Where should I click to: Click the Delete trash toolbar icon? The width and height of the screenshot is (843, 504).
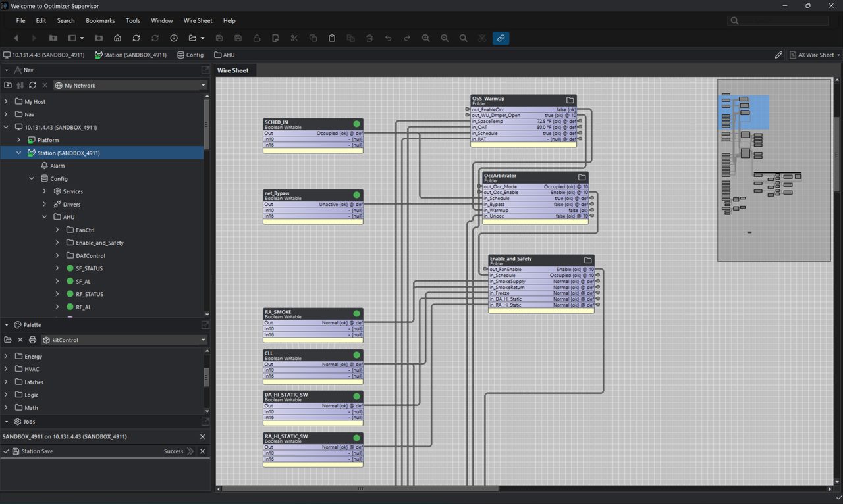[x=369, y=38]
